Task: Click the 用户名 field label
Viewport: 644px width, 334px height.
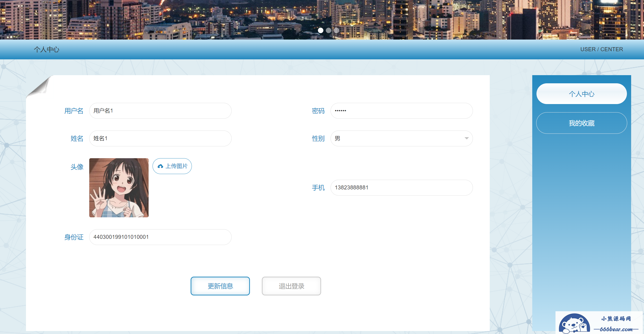Action: point(74,111)
